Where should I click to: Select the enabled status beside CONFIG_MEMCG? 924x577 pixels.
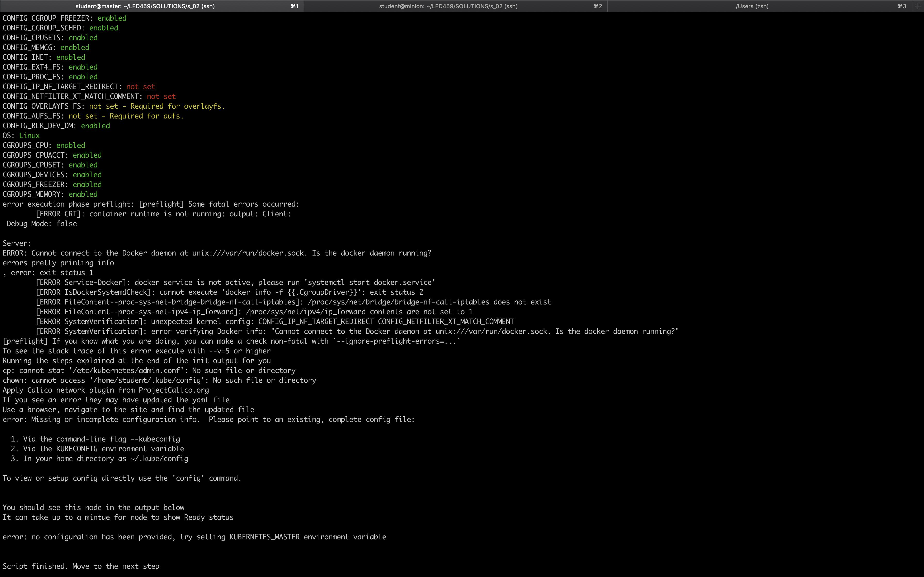(75, 47)
